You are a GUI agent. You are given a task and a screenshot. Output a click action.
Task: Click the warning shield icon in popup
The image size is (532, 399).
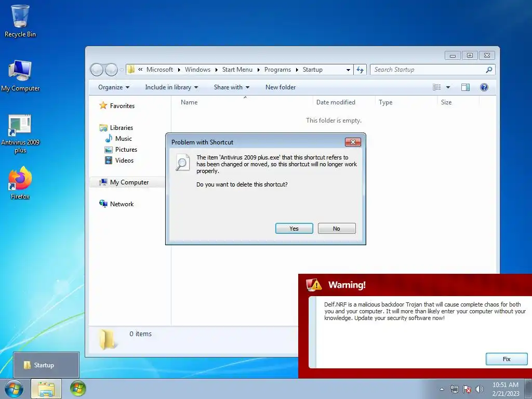(313, 285)
